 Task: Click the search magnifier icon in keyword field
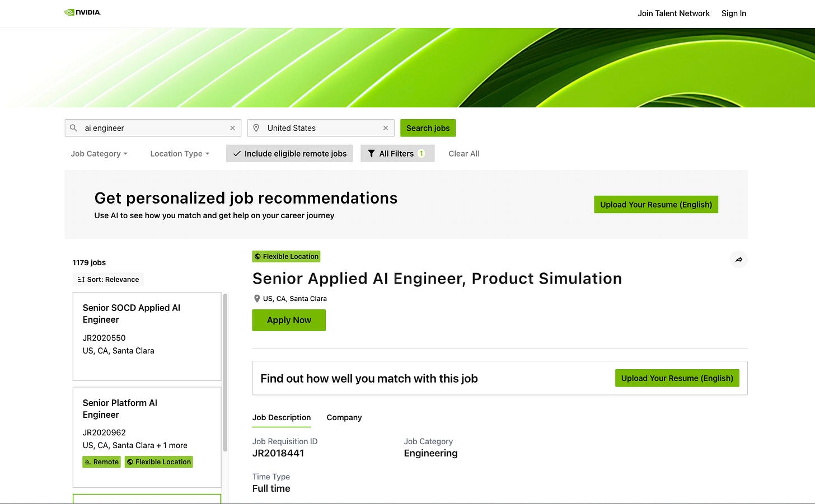(x=73, y=128)
